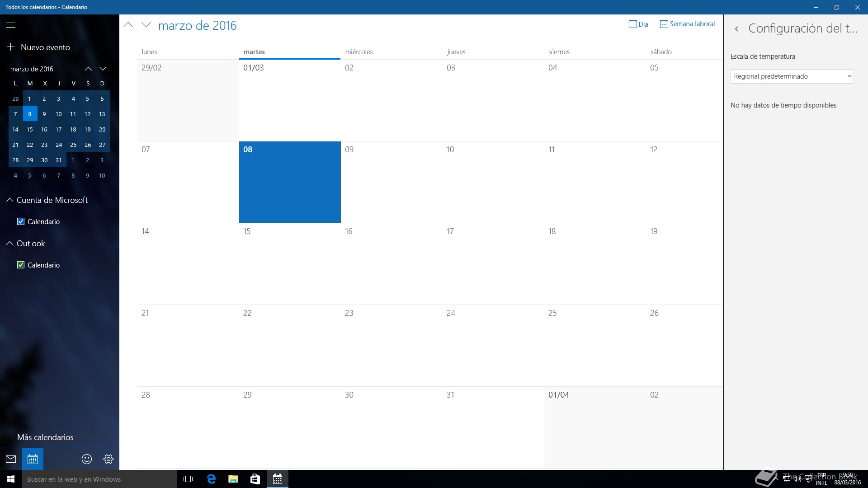Go back using the arrow beside Configuración
The image size is (868, 488).
[x=737, y=29]
